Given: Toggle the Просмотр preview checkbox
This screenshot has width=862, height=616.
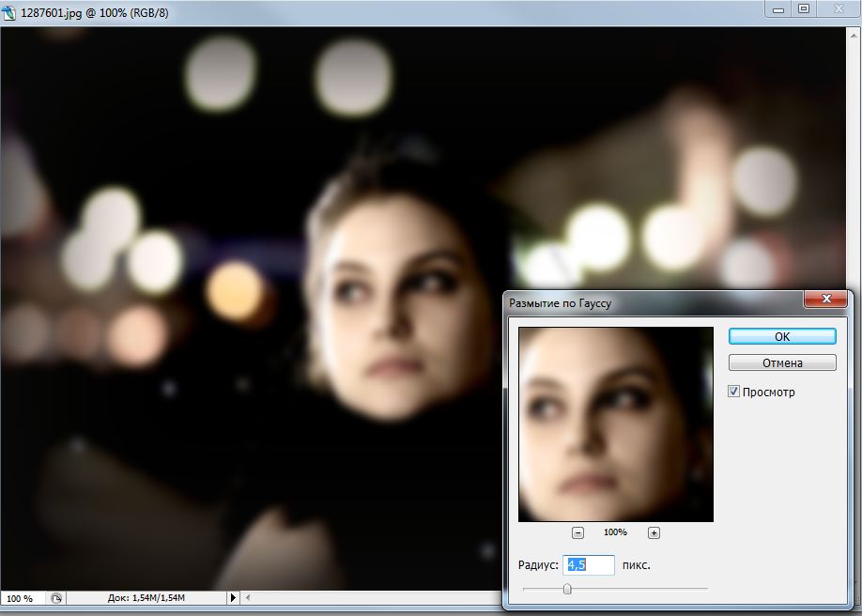Looking at the screenshot, I should (x=733, y=392).
